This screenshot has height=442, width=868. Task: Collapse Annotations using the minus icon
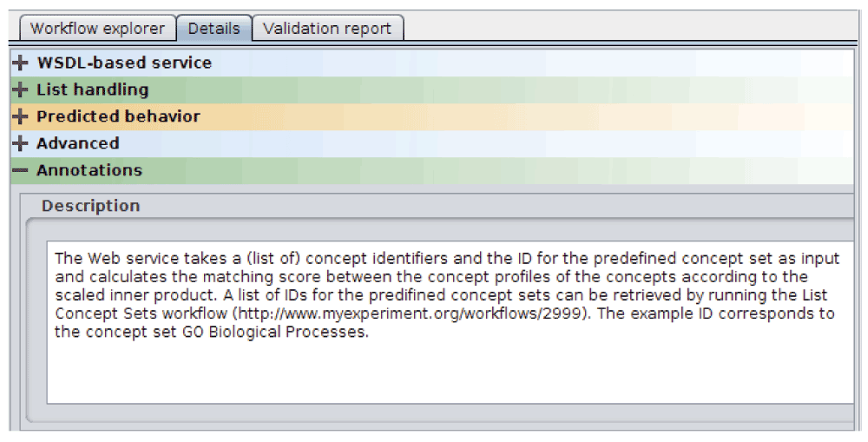[x=20, y=171]
